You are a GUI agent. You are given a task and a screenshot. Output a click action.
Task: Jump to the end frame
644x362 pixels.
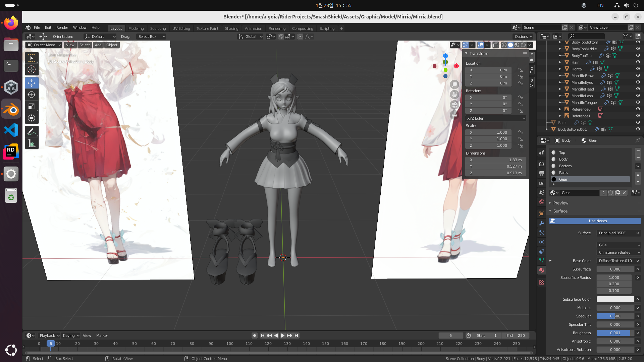pyautogui.click(x=296, y=336)
